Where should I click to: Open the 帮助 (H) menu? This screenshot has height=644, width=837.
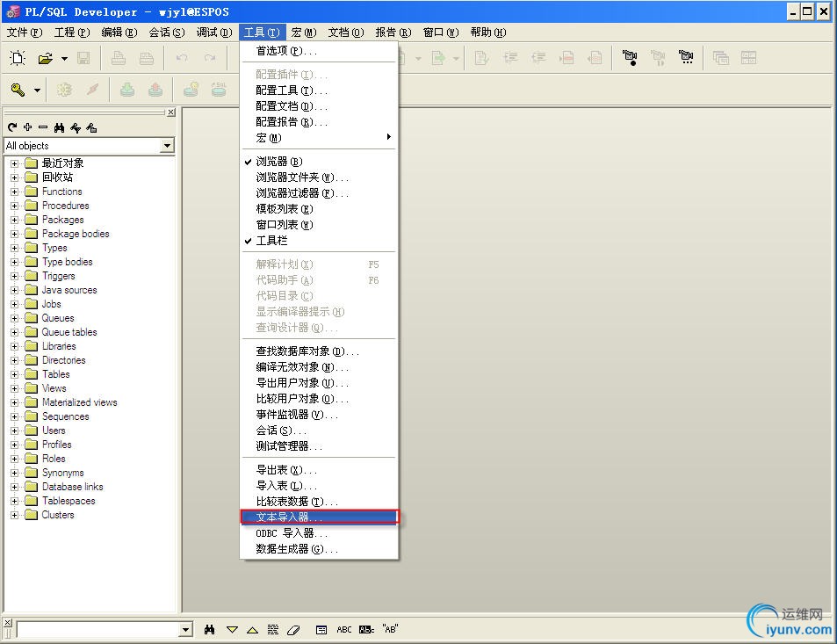488,33
